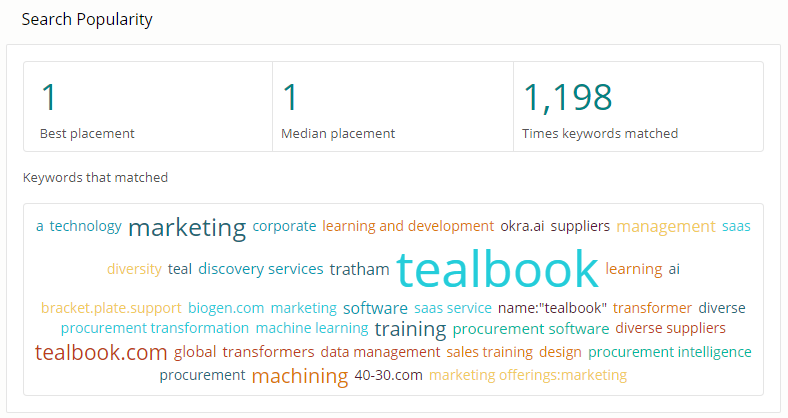The image size is (788, 418).
Task: Select the '40-30.com' keyword
Action: tap(388, 375)
